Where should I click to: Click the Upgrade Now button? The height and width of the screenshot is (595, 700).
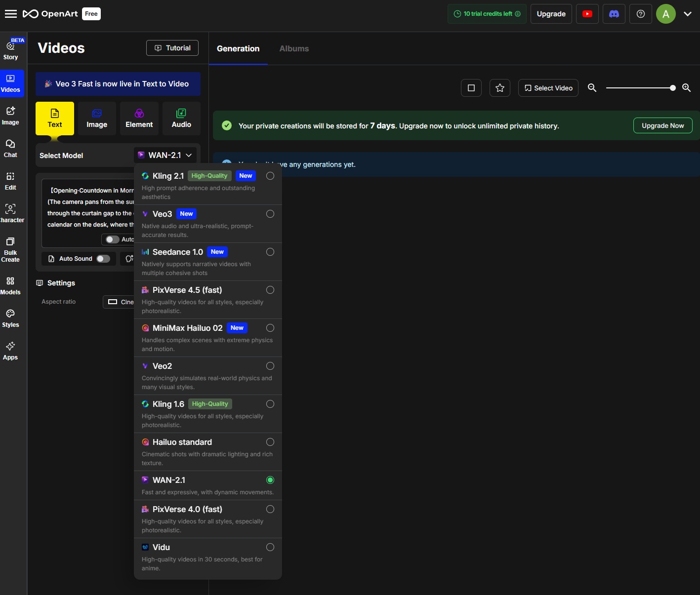pos(662,125)
